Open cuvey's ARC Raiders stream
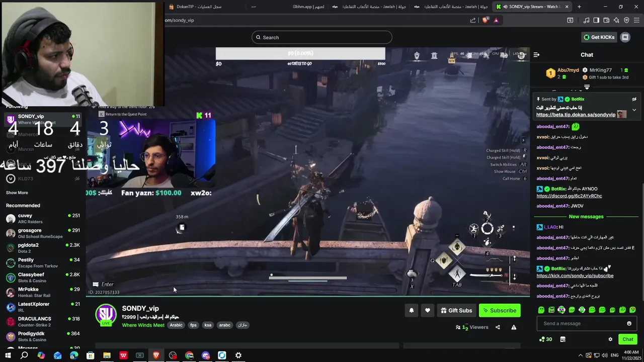This screenshot has width=644, height=362. pos(43,218)
